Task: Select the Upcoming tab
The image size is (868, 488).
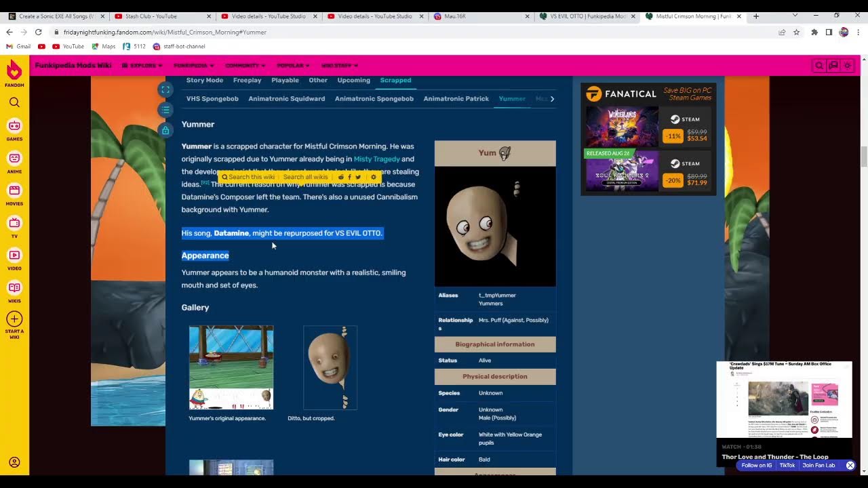Action: (x=354, y=80)
